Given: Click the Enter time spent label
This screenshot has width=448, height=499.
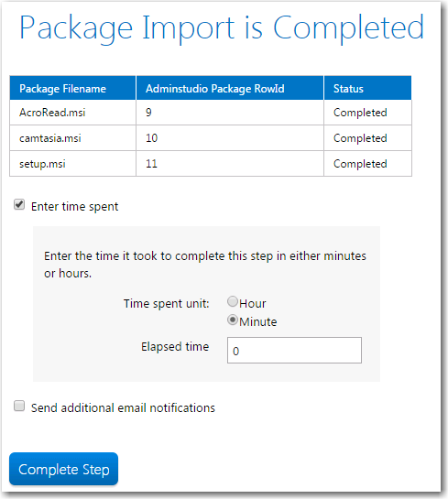Looking at the screenshot, I should [x=74, y=207].
